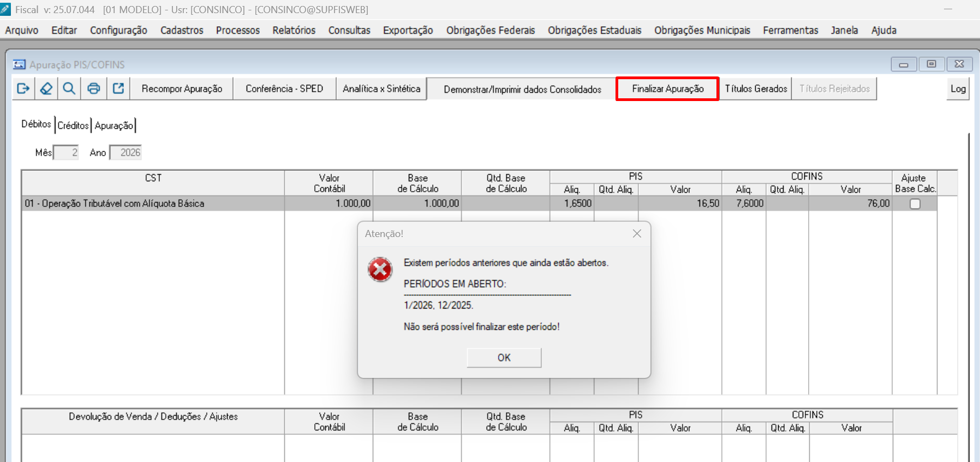Switch to the Apuração tab
This screenshot has height=462, width=980.
tap(113, 125)
